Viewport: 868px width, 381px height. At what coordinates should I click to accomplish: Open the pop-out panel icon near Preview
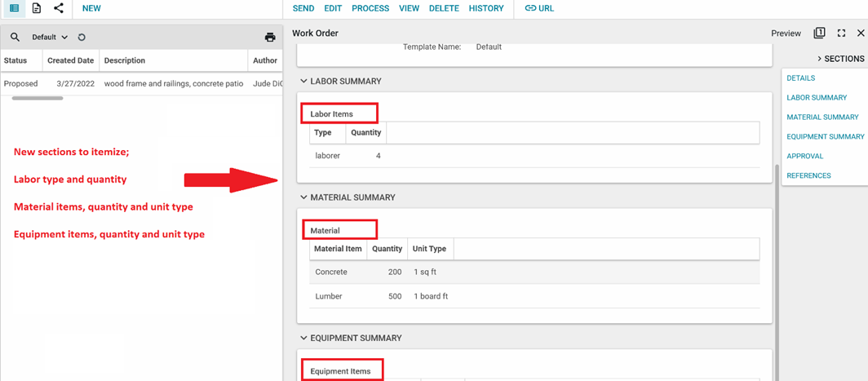click(819, 33)
